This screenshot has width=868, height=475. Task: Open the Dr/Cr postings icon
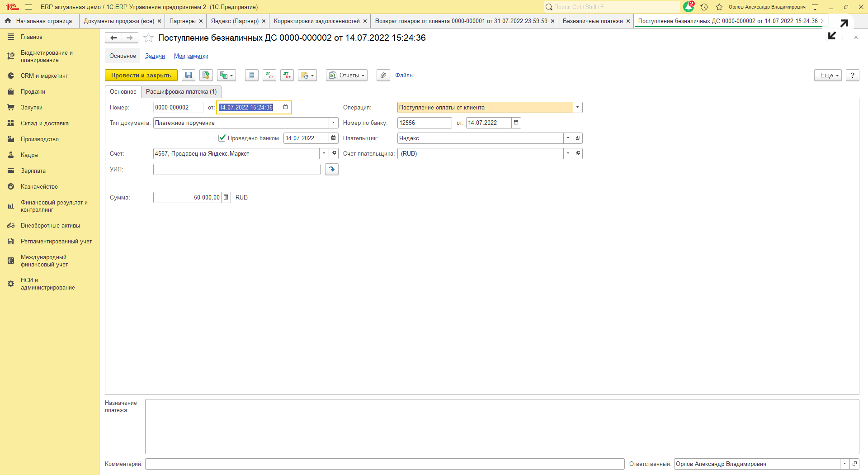point(269,76)
